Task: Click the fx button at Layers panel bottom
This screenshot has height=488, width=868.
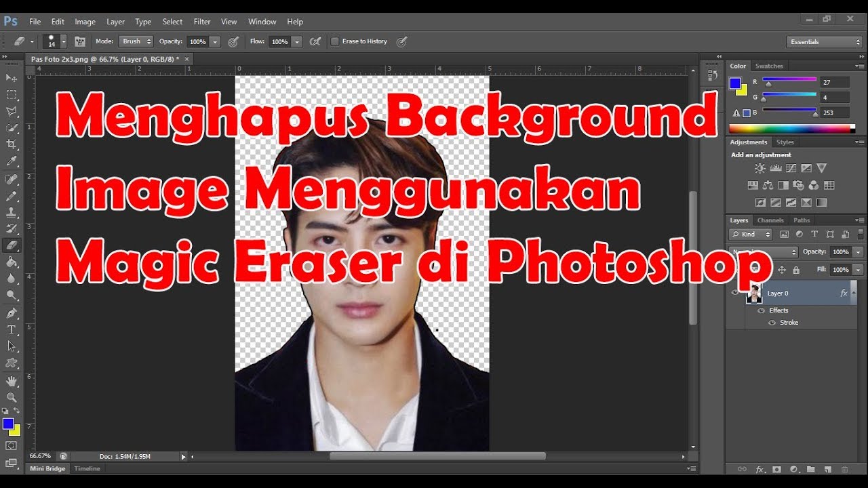Action: tap(760, 469)
